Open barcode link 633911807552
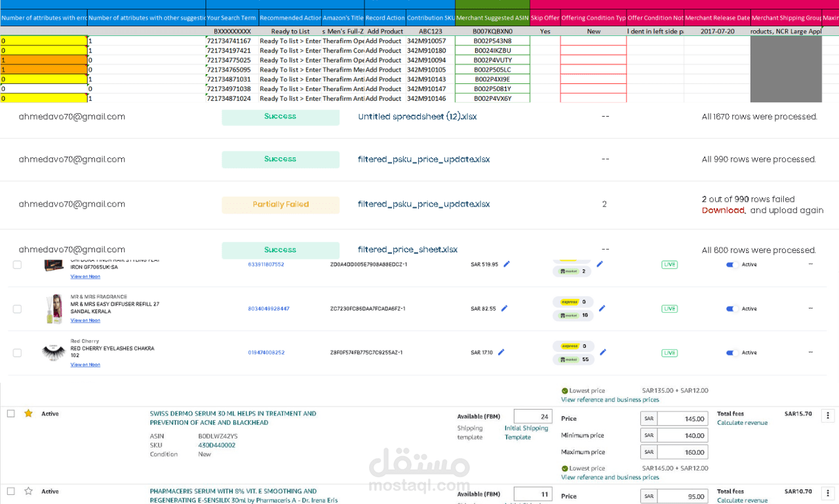The height and width of the screenshot is (504, 839). (x=266, y=265)
